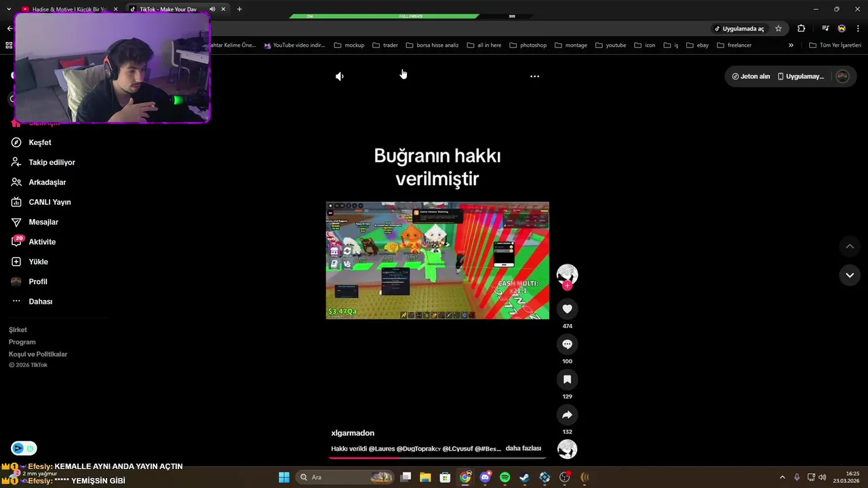The width and height of the screenshot is (868, 488).
Task: Select the TikTok - Make Your Day tab
Action: pyautogui.click(x=167, y=9)
